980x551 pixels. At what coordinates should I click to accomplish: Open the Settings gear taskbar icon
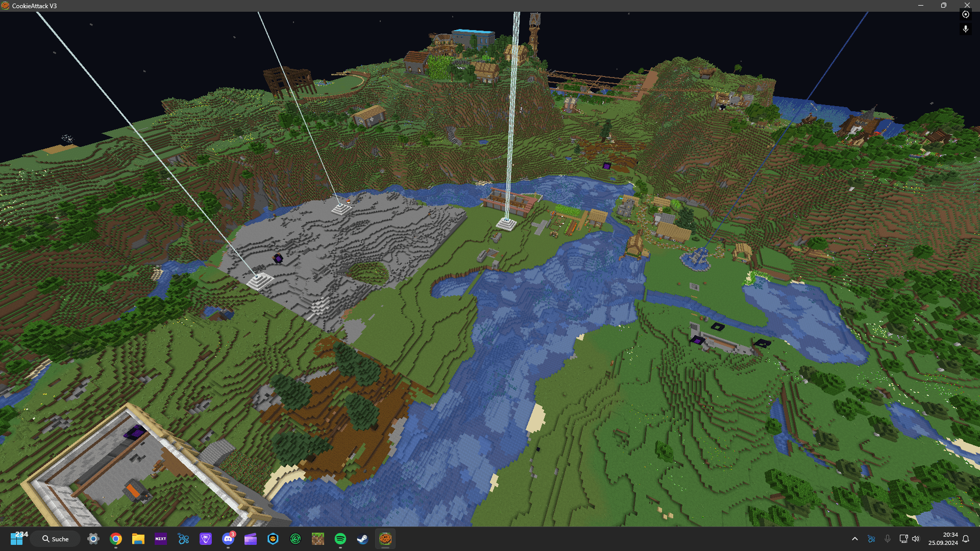[x=93, y=539]
